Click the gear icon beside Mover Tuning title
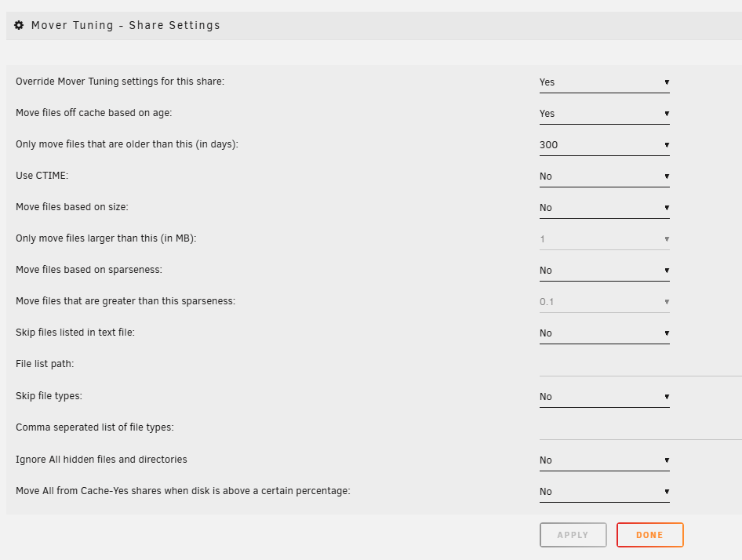 click(x=19, y=25)
